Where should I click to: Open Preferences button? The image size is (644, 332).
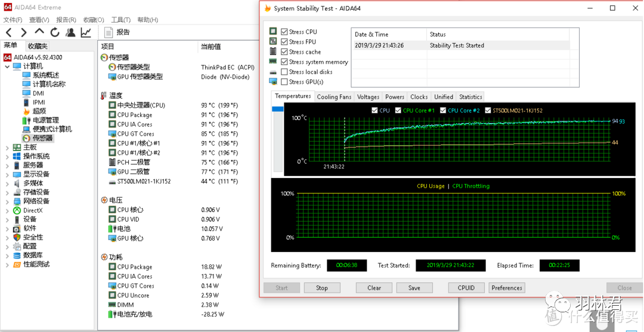click(x=507, y=288)
